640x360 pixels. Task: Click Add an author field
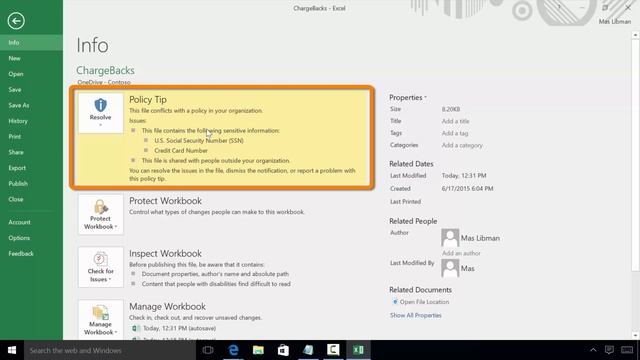pos(461,253)
